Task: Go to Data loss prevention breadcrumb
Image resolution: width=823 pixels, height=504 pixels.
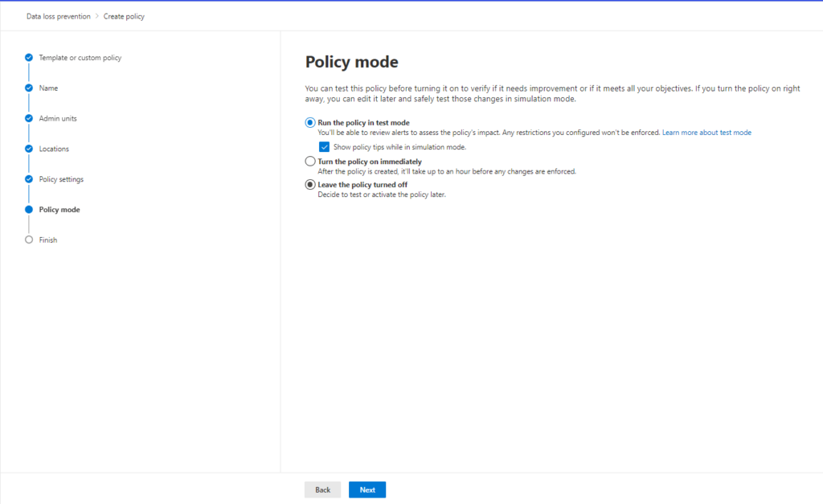Action: [59, 16]
